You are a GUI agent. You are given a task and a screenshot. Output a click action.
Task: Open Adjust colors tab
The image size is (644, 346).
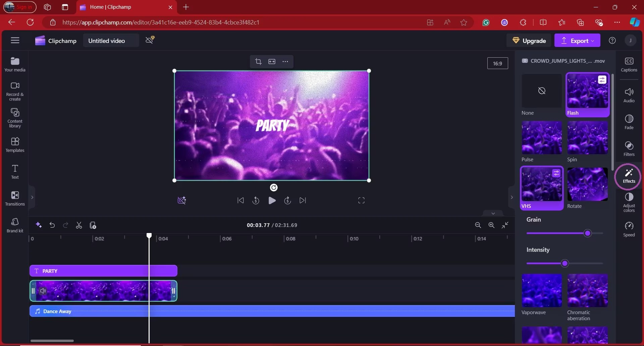[629, 203]
